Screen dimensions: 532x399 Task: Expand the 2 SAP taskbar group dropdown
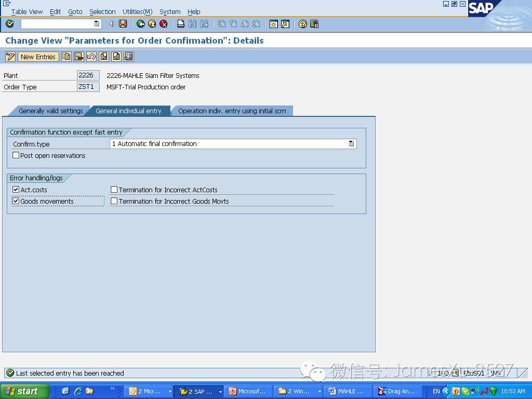pyautogui.click(x=220, y=392)
